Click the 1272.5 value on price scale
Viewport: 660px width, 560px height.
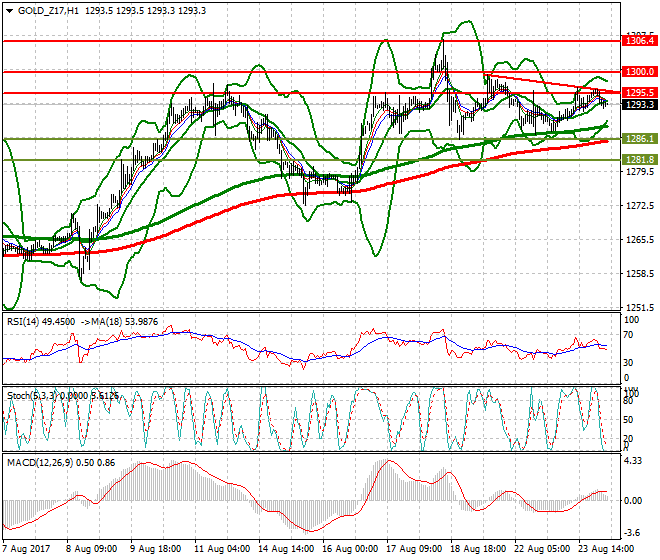pos(639,206)
